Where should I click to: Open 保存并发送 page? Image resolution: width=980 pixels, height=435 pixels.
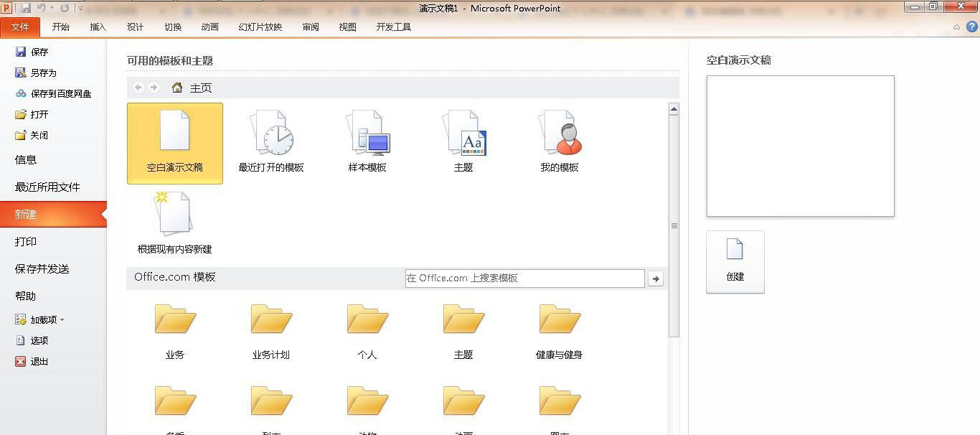point(42,269)
